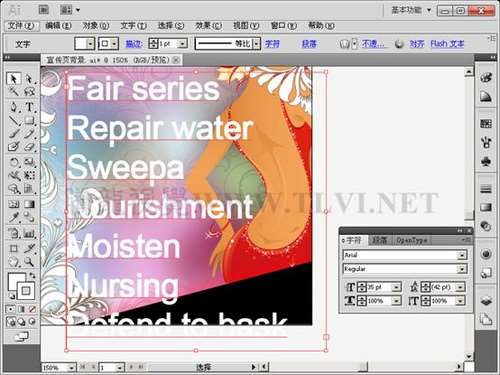Choose the Zoom magnifier tool

(29, 262)
